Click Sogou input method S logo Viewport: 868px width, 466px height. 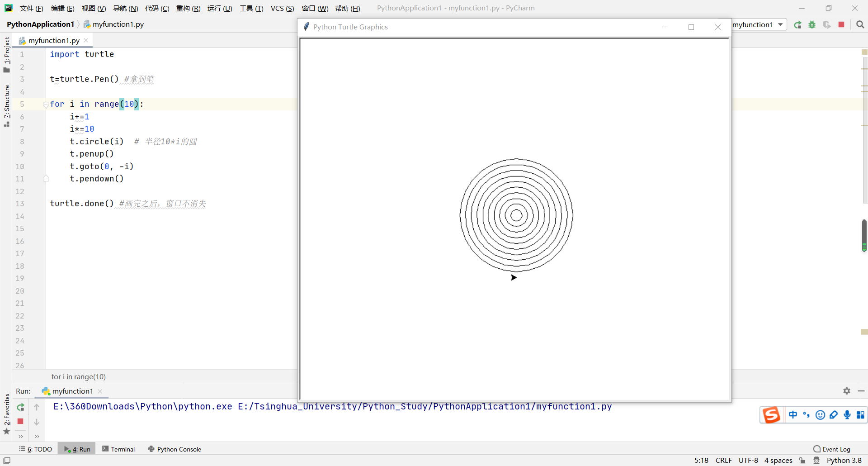tap(771, 415)
